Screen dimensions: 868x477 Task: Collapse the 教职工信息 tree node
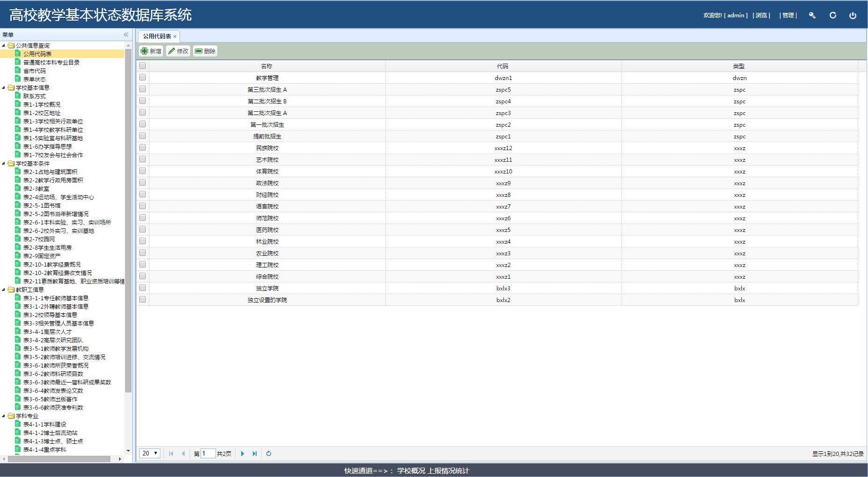pyautogui.click(x=4, y=289)
